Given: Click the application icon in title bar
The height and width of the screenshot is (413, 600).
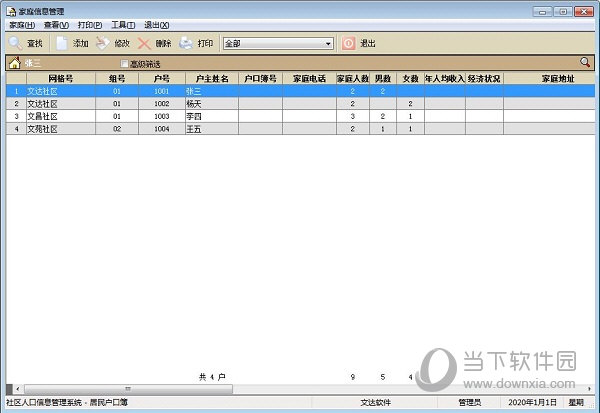Looking at the screenshot, I should coord(11,11).
